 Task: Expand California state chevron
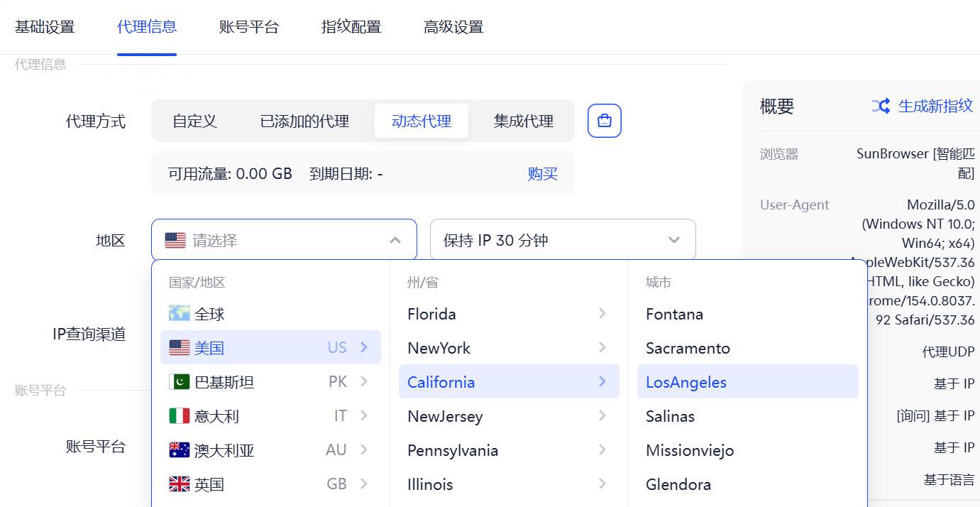tap(602, 381)
